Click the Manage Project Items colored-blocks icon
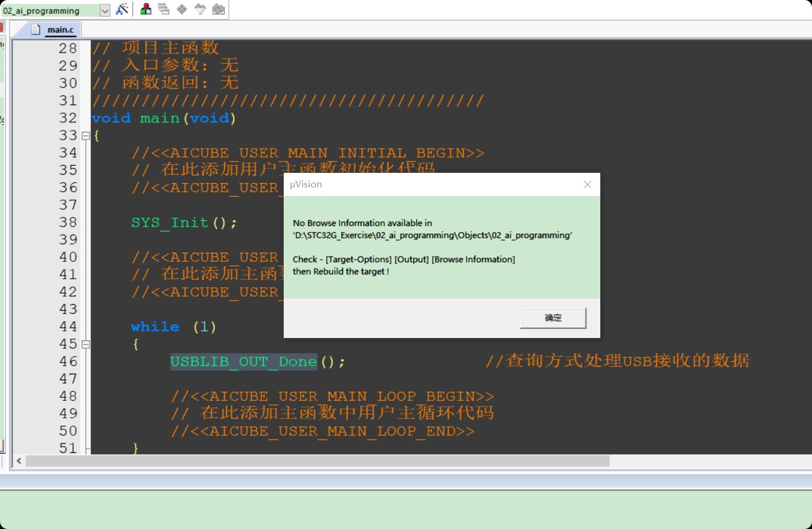The width and height of the screenshot is (812, 529). (146, 9)
